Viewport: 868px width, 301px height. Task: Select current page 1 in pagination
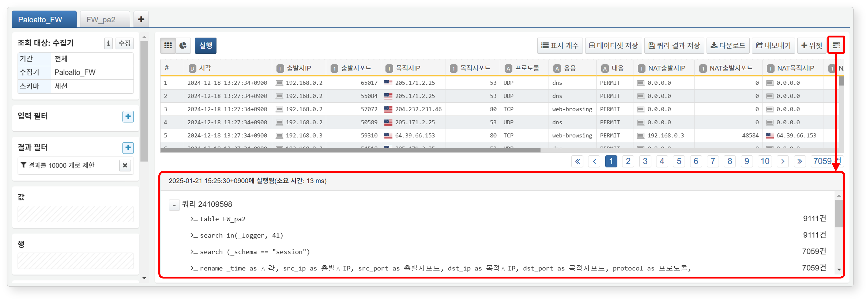coord(611,161)
